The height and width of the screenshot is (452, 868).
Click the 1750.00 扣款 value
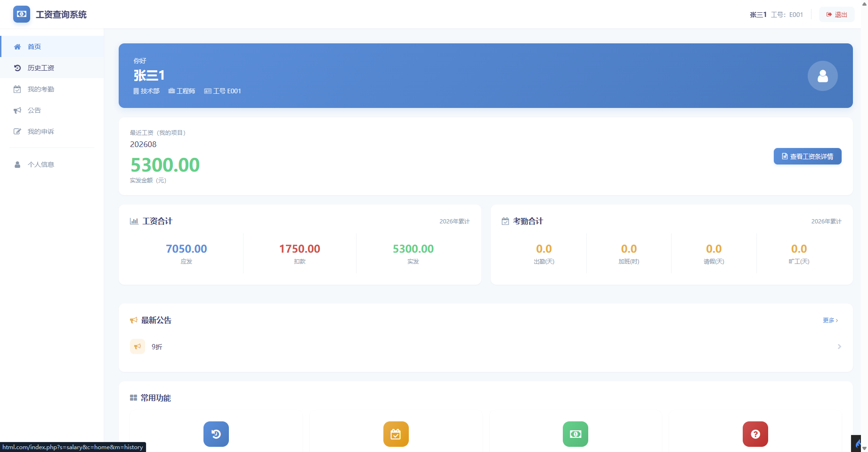click(300, 249)
